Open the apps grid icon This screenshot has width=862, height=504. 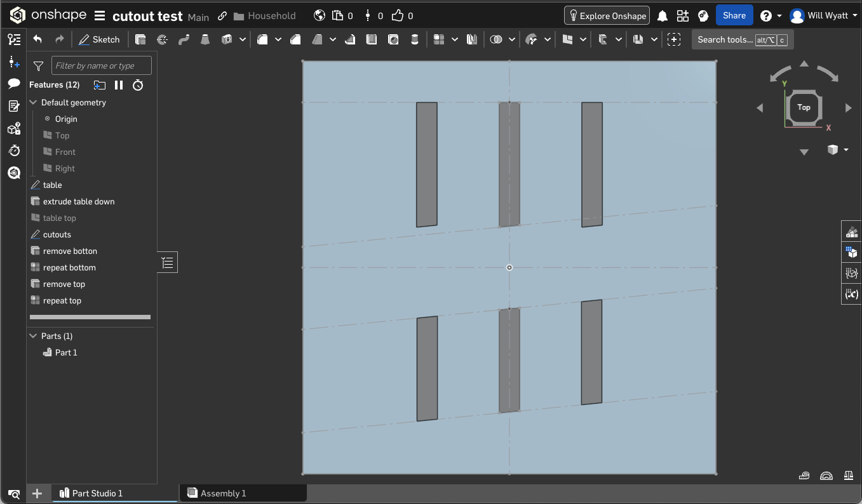(x=683, y=16)
